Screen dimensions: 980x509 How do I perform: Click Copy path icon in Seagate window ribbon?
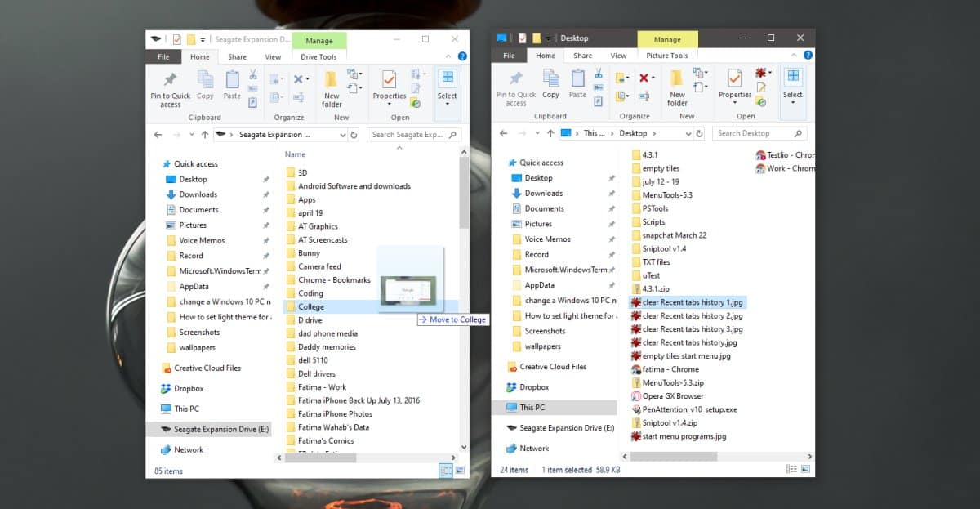(x=253, y=88)
